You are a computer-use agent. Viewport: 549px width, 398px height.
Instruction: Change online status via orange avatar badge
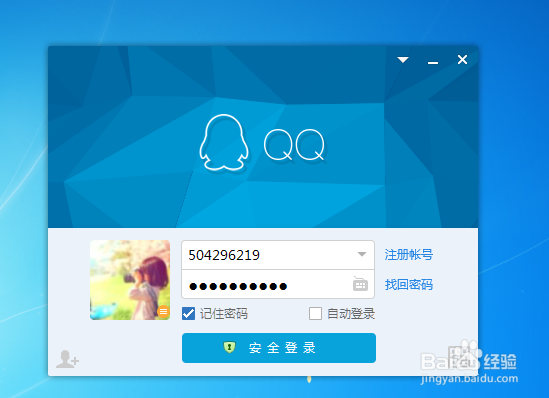point(163,311)
